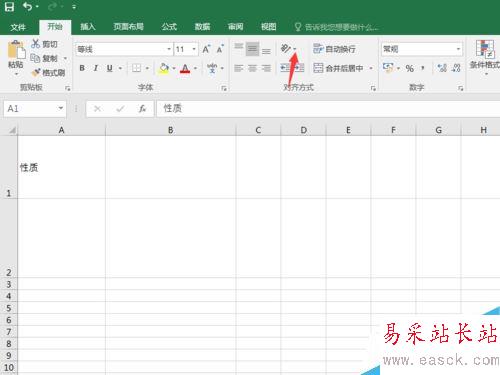This screenshot has height=375, width=500.
Task: Click the Orientation text angle icon
Action: click(x=286, y=49)
